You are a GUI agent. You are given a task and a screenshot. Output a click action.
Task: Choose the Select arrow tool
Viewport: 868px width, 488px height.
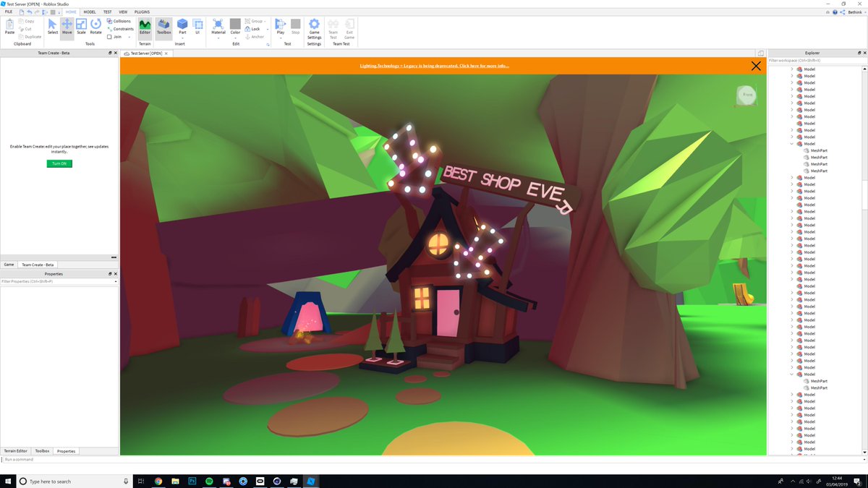tap(53, 27)
